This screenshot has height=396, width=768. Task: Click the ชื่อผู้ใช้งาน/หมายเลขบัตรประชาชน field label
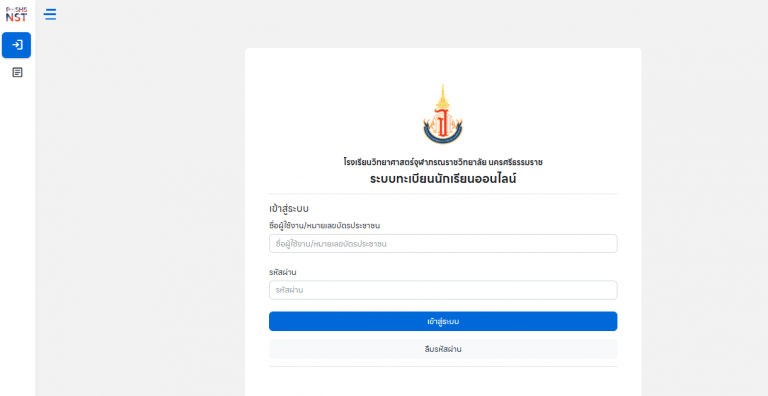(324, 225)
